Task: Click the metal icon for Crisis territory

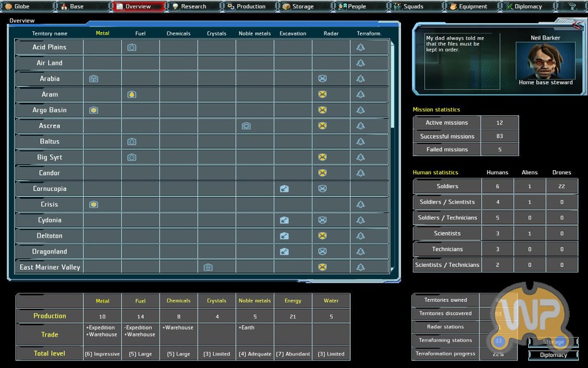Action: coord(94,205)
